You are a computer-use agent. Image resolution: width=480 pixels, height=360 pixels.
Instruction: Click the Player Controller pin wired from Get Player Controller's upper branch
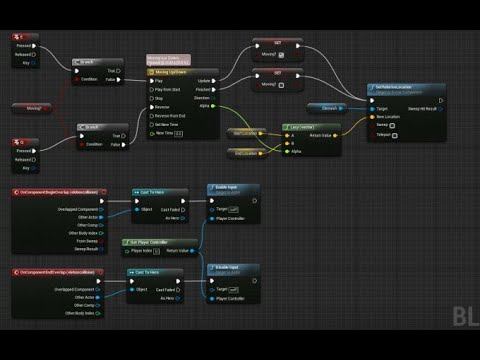212,219
